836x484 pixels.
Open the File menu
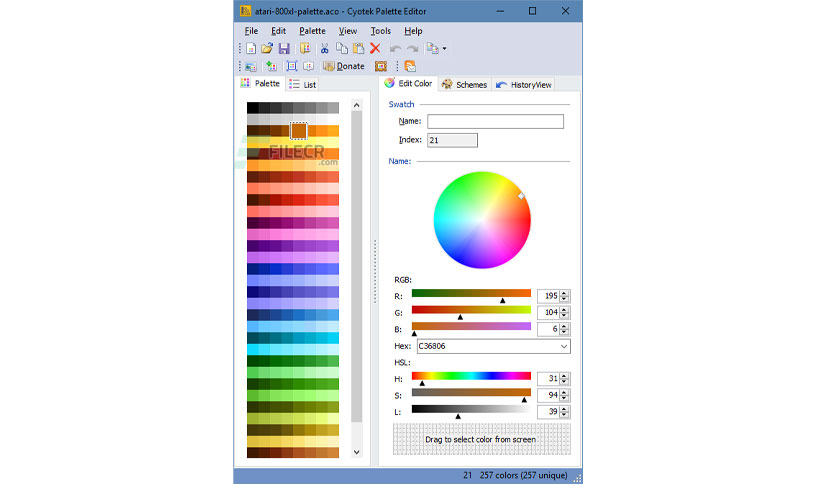[251, 31]
